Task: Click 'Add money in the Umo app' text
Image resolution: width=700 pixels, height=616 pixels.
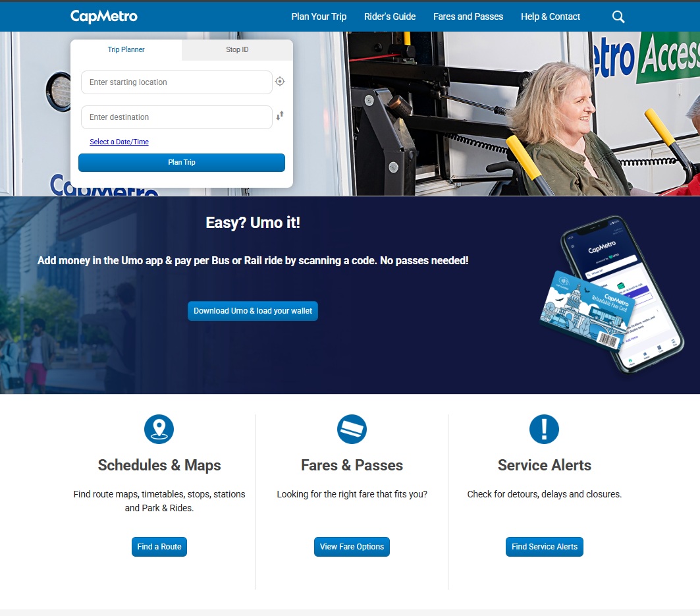Action: tap(253, 260)
